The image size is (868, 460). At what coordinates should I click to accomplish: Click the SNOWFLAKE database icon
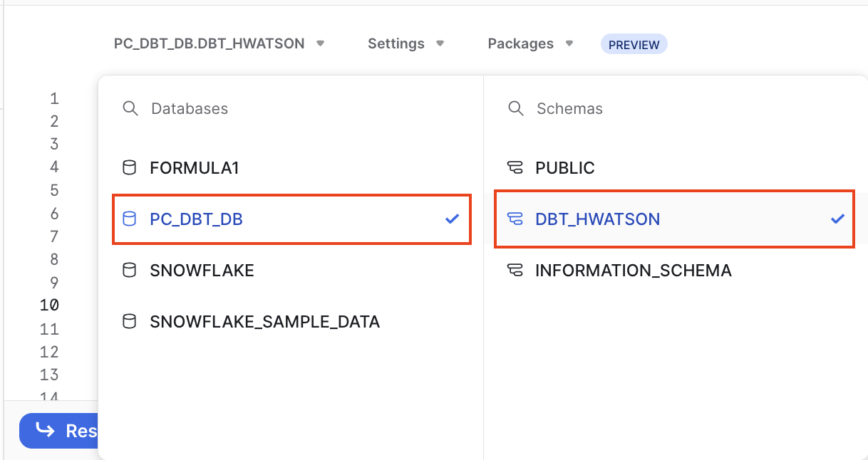click(x=129, y=271)
